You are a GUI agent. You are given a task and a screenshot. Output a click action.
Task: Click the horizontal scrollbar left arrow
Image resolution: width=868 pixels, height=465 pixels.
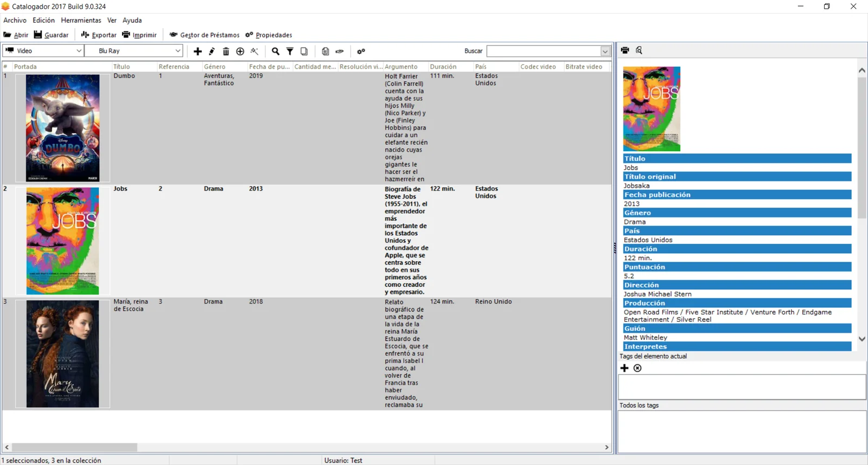[7, 447]
